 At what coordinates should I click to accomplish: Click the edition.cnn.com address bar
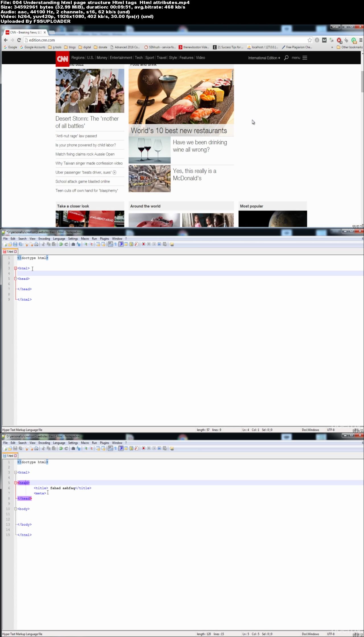tap(165, 40)
